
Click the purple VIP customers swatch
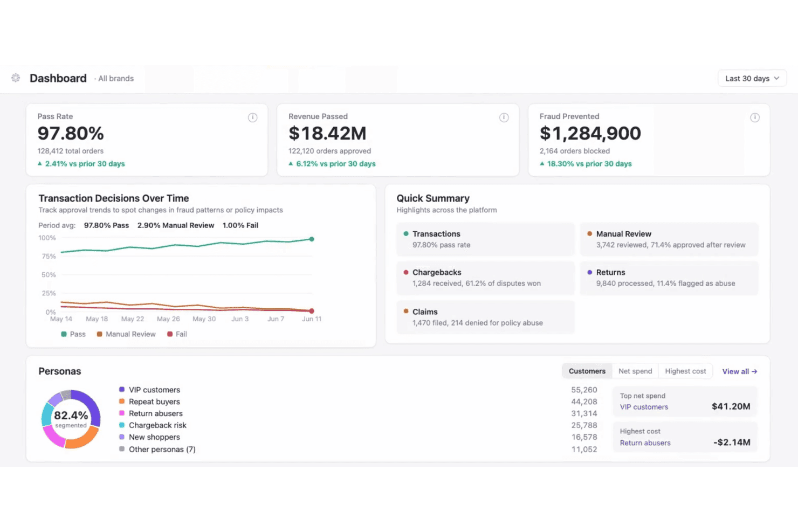122,389
